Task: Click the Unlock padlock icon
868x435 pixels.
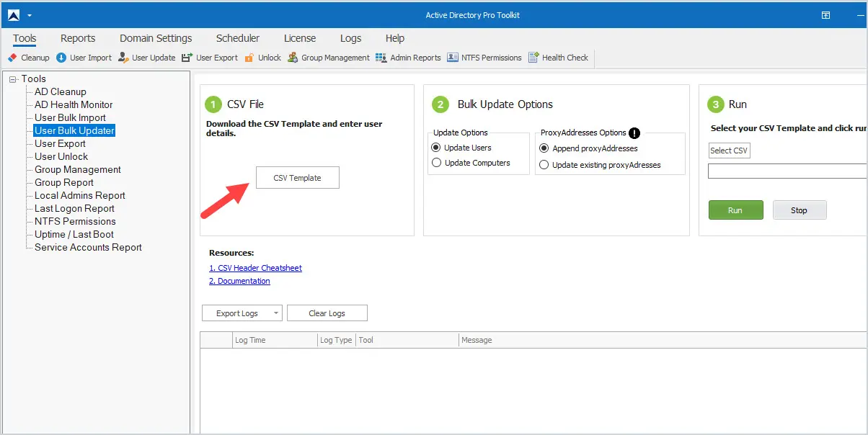Action: [x=249, y=58]
